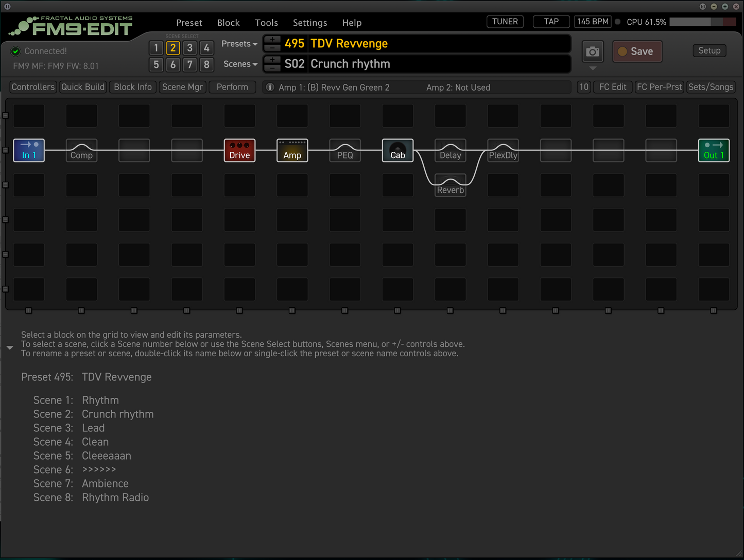Image resolution: width=744 pixels, height=560 pixels.
Task: Select the Cab block icon
Action: click(397, 150)
